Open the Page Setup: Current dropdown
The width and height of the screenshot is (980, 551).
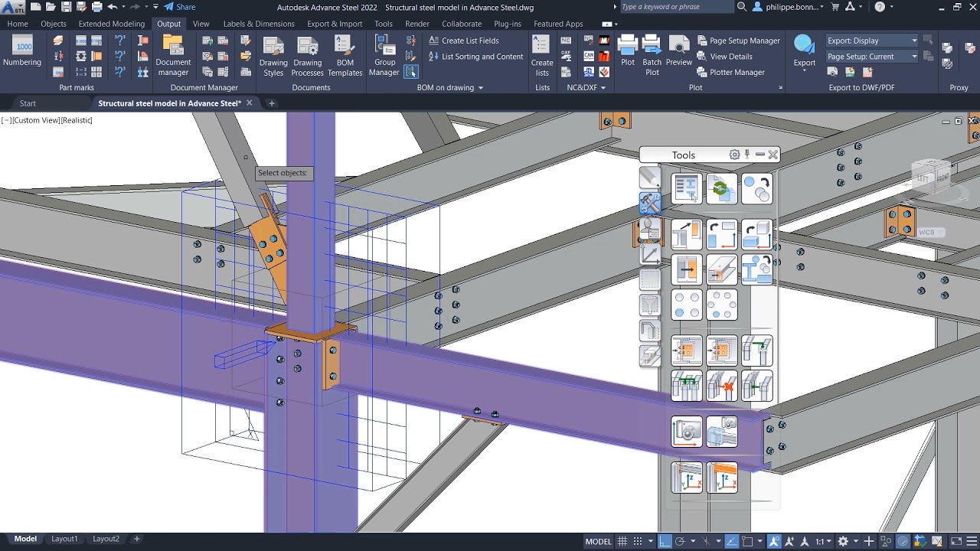(871, 57)
